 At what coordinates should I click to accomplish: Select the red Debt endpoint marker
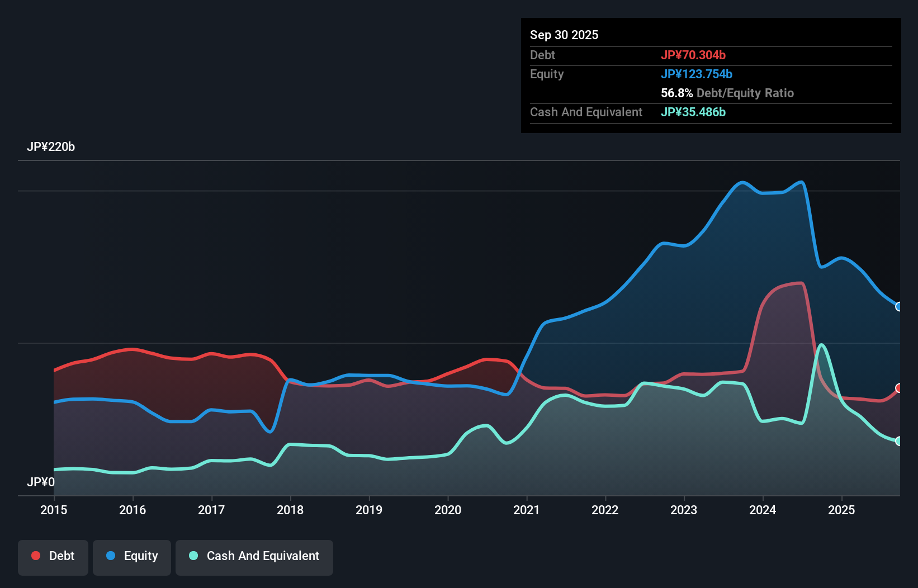click(899, 388)
